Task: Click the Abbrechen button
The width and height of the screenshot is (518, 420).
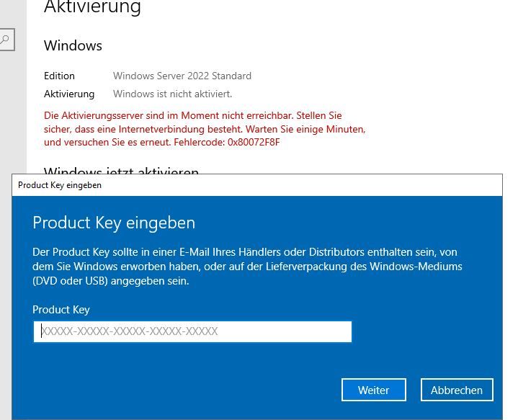Action: pyautogui.click(x=457, y=390)
